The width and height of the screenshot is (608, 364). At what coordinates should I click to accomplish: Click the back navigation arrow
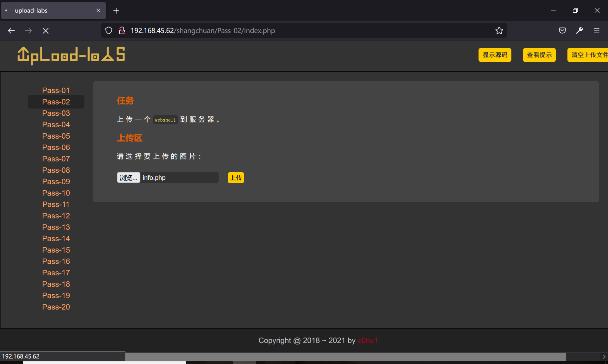click(x=11, y=31)
